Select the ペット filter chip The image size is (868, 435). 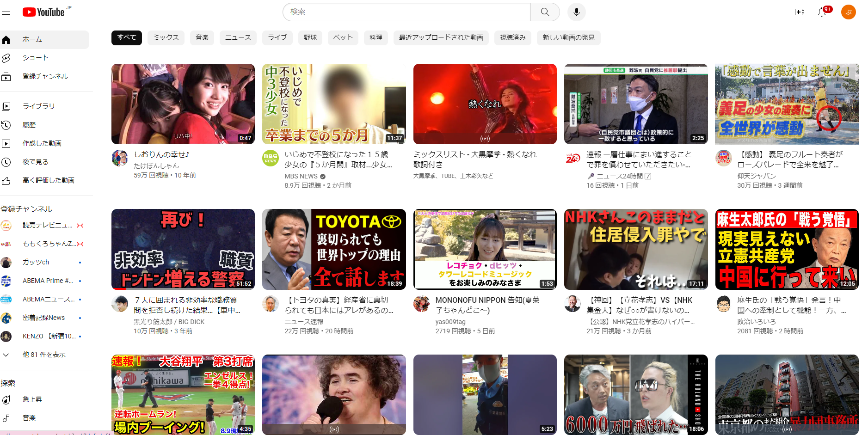(343, 37)
